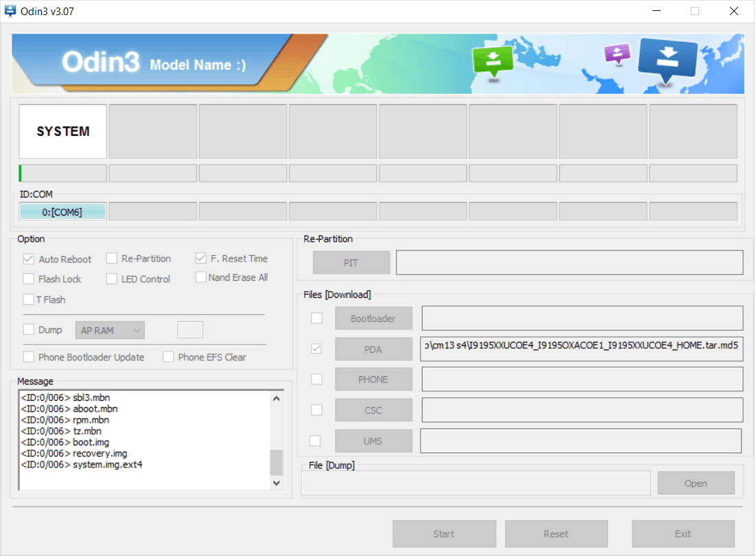The image size is (756, 556).
Task: Enable Phone Bootloader Update checkbox
Action: [x=28, y=357]
